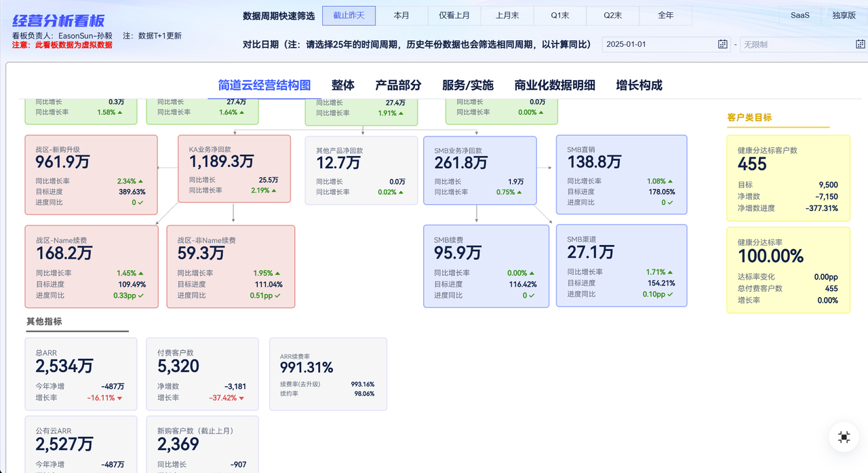Image resolution: width=868 pixels, height=473 pixels.
Task: Select the 截止昨天 quick filter
Action: (349, 16)
